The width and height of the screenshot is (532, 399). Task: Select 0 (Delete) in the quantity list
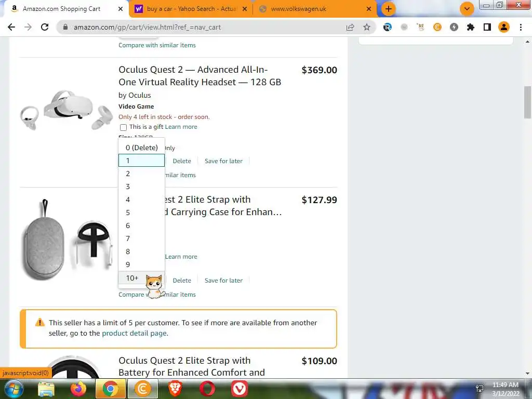pos(141,148)
